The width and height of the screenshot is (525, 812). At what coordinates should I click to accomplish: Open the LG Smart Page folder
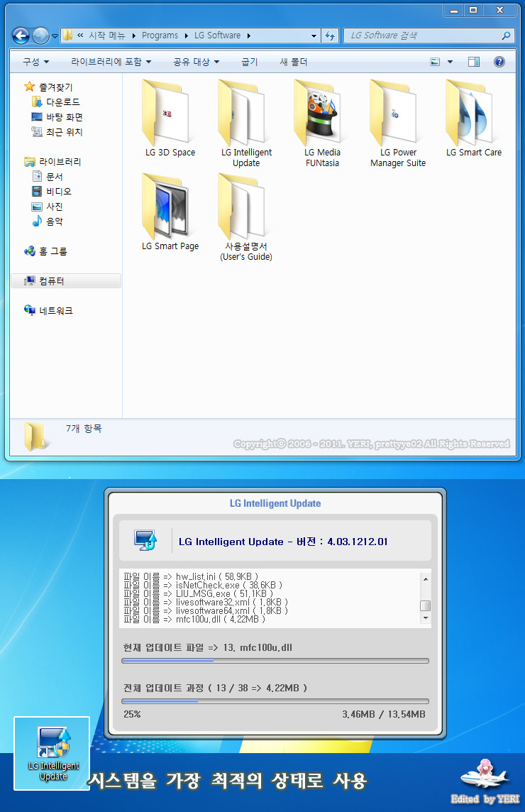(x=170, y=212)
